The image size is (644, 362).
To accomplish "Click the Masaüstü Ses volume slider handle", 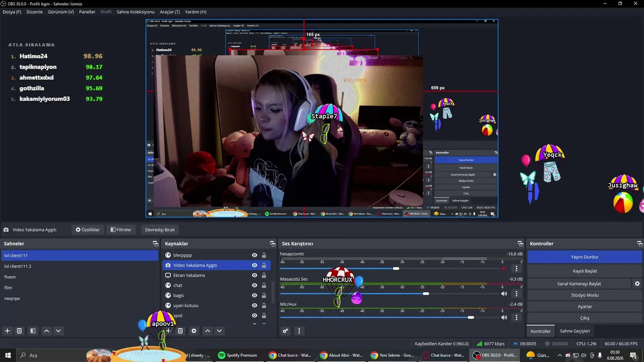I will 426,294.
